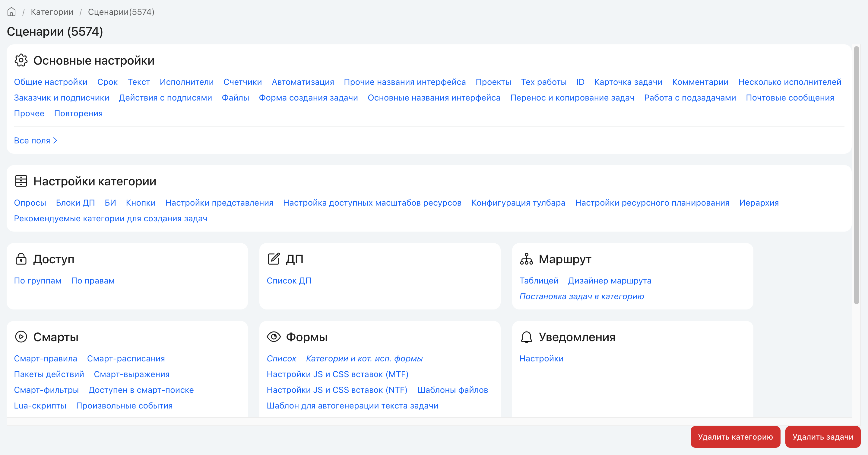Screen dimensions: 868x455
Task: Open the Файлы link
Action: (x=235, y=98)
